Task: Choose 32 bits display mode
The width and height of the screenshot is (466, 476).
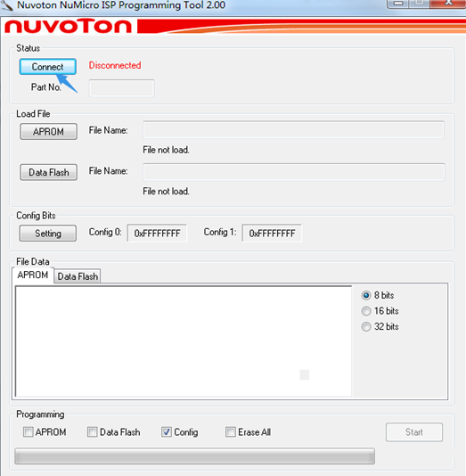Action: (380, 326)
